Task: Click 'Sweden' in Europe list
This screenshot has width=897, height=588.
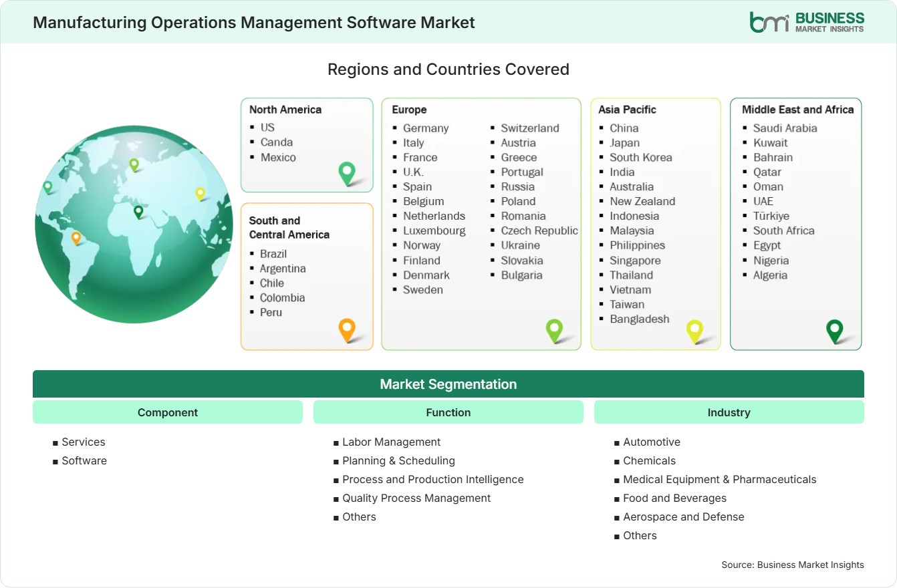Action: (423, 289)
